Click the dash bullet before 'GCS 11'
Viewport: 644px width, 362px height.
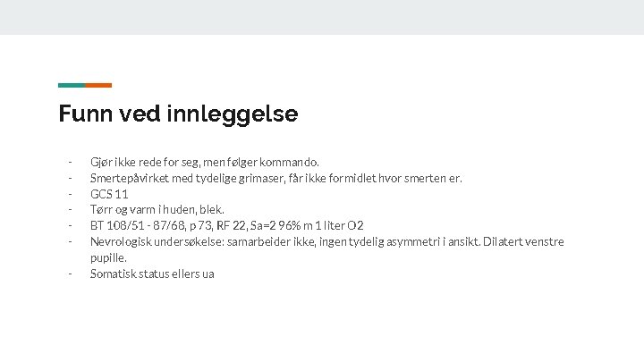68,194
